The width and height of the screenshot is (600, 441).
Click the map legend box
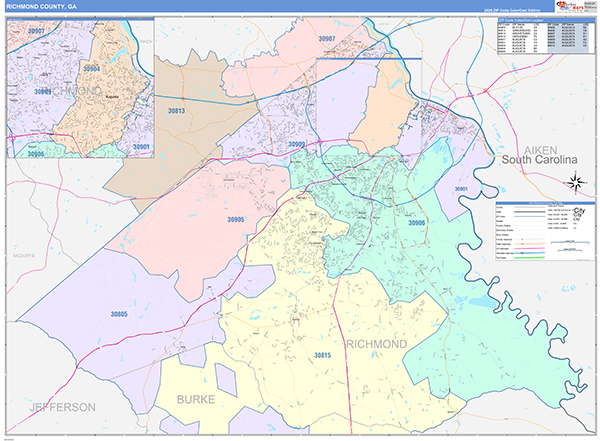point(545,231)
